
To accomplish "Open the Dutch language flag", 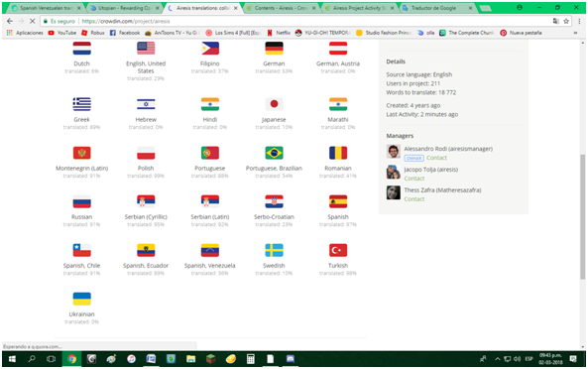I will tap(81, 49).
